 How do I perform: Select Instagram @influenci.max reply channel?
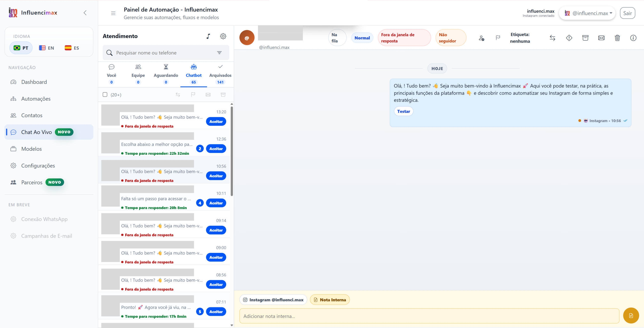[x=273, y=300]
